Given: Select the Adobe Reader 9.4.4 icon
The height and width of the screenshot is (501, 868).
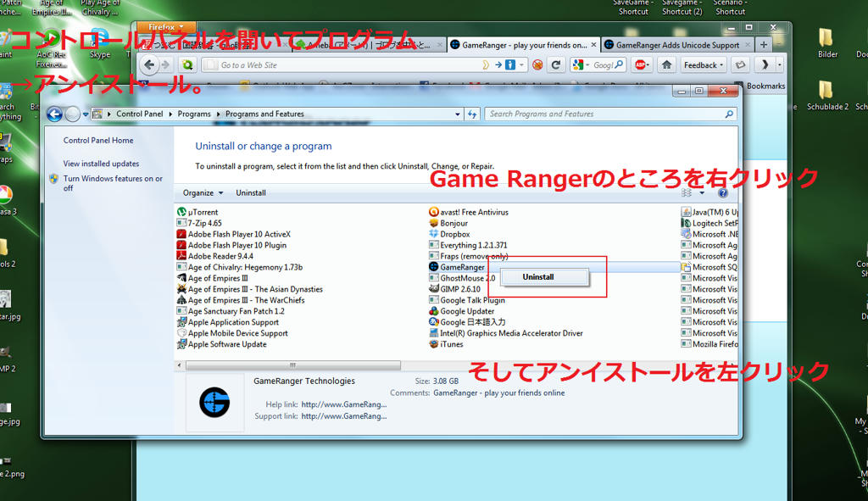Looking at the screenshot, I should coord(181,256).
